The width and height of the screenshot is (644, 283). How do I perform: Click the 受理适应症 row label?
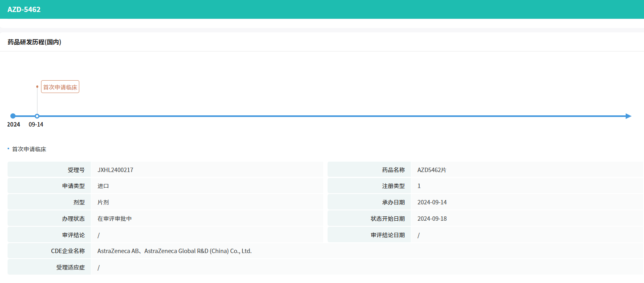tap(70, 267)
